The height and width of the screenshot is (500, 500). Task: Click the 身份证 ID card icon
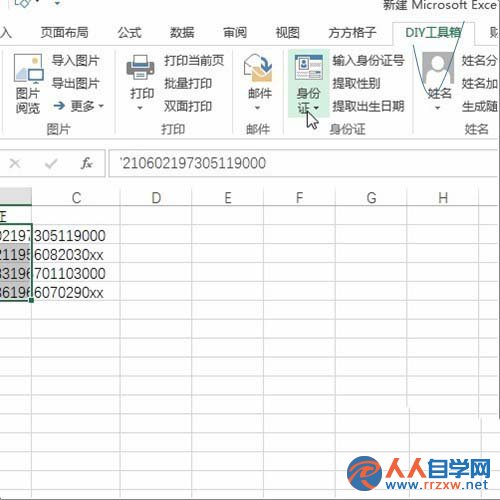309,68
